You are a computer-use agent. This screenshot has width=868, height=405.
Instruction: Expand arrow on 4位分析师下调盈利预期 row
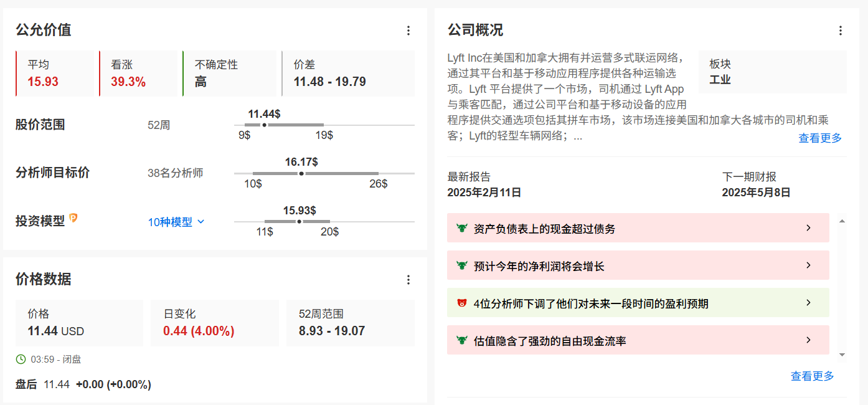click(x=809, y=303)
